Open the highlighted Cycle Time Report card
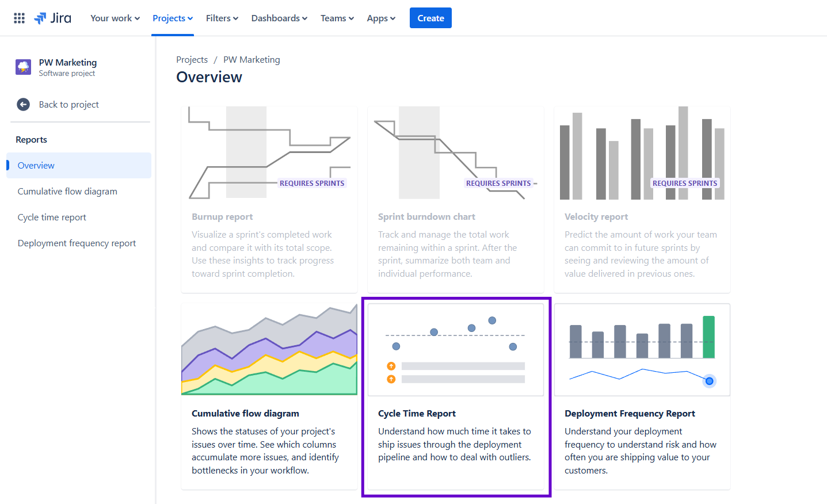 [x=456, y=397]
